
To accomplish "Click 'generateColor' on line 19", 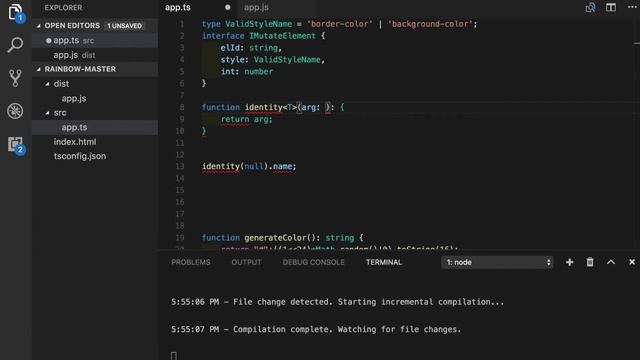I will (275, 238).
